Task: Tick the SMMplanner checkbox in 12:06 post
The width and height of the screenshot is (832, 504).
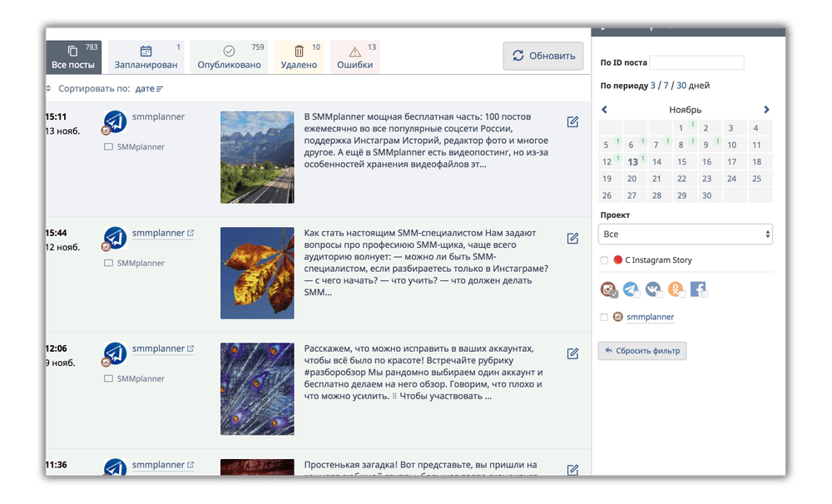Action: pyautogui.click(x=109, y=378)
